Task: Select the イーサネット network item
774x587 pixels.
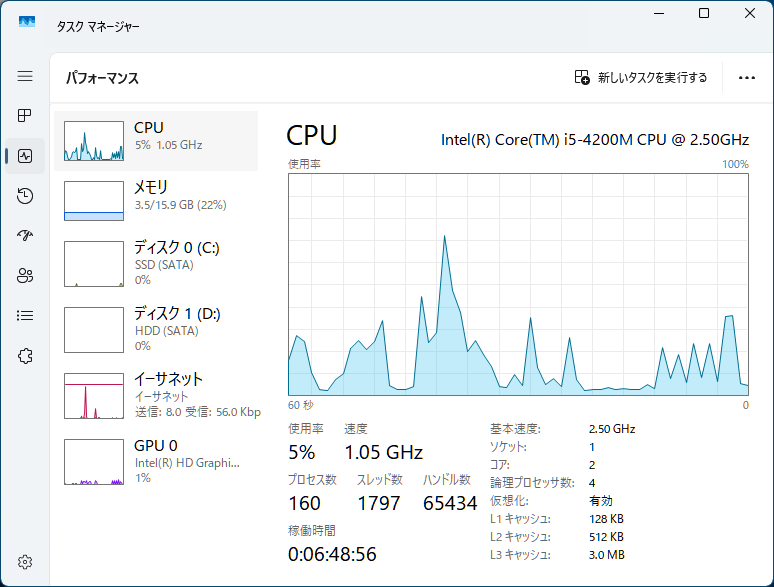Action: (x=156, y=395)
